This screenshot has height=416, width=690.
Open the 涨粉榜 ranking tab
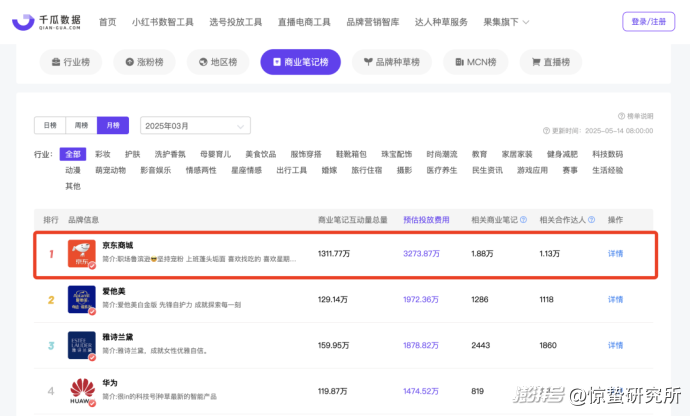pyautogui.click(x=144, y=62)
